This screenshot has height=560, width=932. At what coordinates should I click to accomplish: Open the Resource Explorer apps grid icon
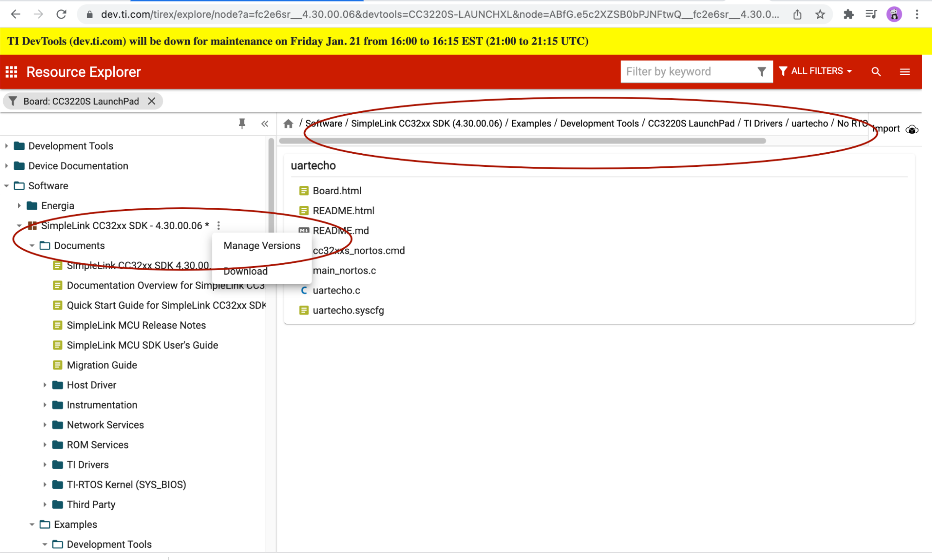[11, 72]
